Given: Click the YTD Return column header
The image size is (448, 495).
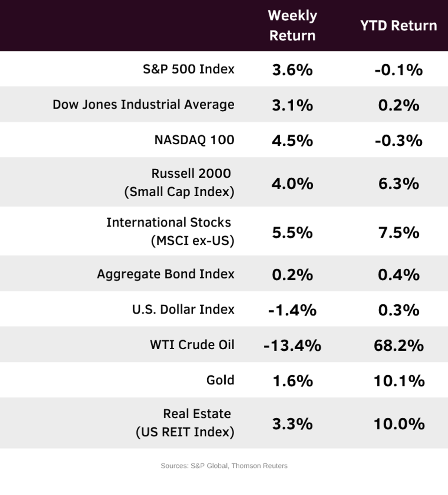Looking at the screenshot, I should coord(398,26).
